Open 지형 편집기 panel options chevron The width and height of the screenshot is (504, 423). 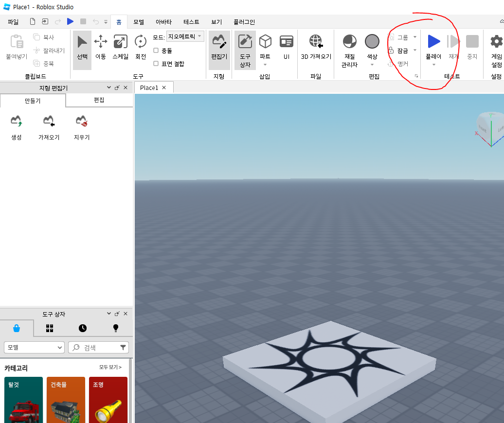[109, 88]
